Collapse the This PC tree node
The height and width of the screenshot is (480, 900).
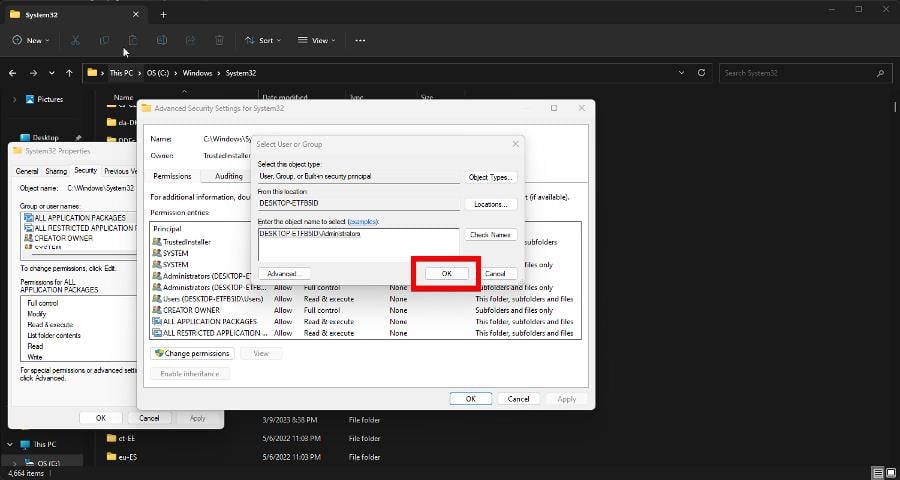click(10, 444)
